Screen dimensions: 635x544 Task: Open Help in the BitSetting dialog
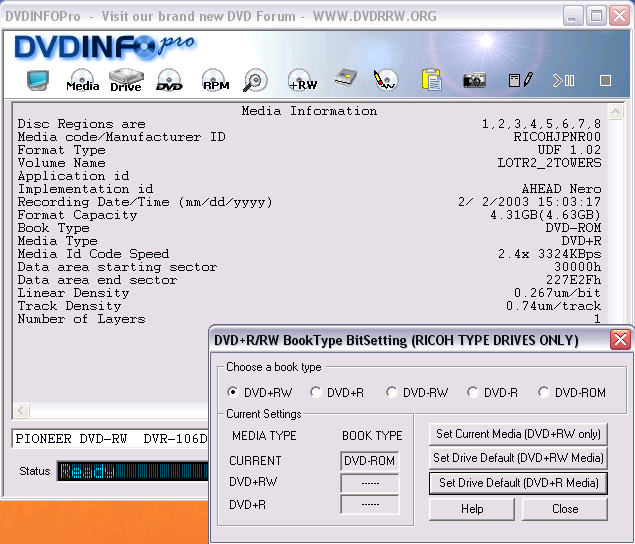pyautogui.click(x=472, y=509)
